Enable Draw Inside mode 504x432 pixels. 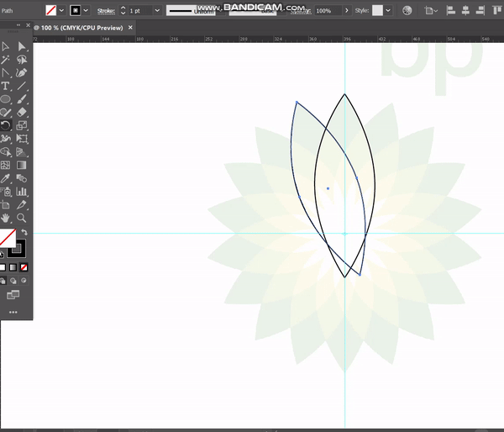coord(24,281)
